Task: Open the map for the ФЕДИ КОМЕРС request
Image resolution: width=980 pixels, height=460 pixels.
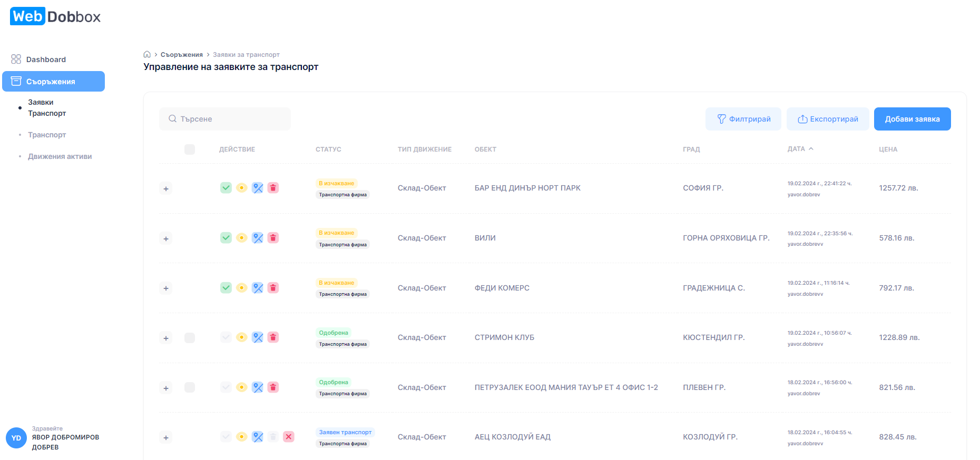Action: coord(257,288)
